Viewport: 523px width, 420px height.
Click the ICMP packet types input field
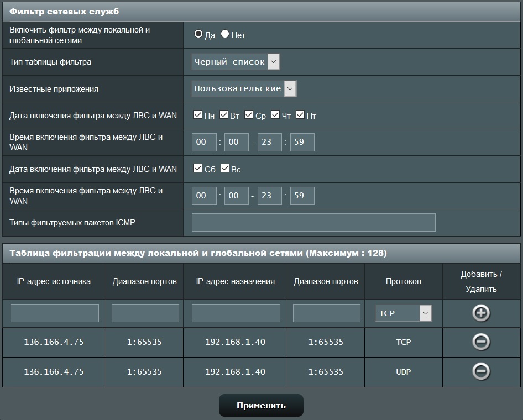(x=313, y=222)
